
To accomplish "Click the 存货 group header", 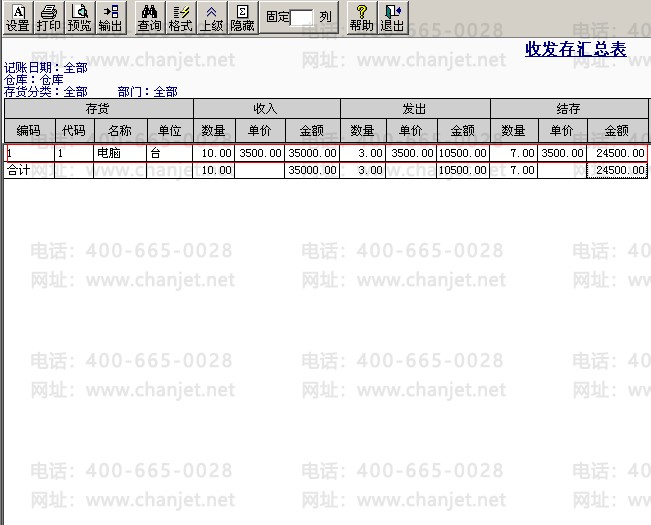I will [x=98, y=109].
